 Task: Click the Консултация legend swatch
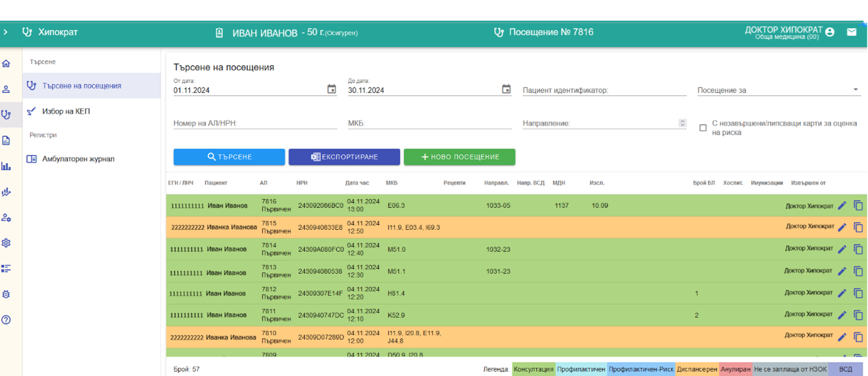534,369
